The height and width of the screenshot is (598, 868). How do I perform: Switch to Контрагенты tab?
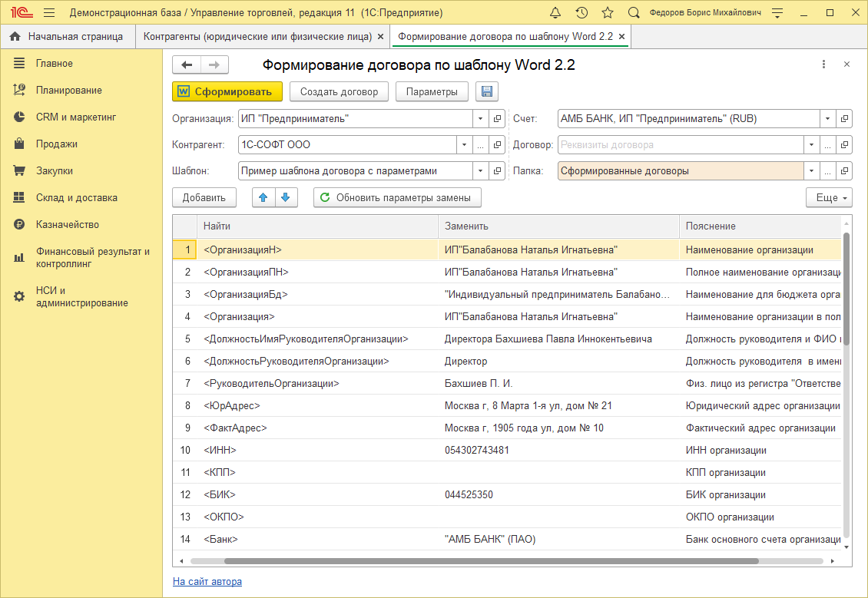point(258,36)
